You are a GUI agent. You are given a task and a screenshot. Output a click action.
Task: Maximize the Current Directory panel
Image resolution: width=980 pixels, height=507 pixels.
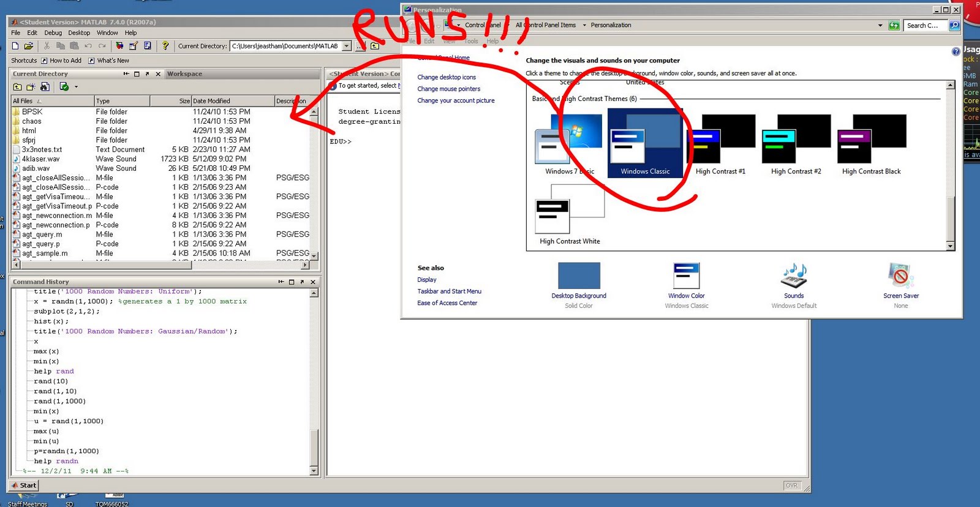click(137, 74)
